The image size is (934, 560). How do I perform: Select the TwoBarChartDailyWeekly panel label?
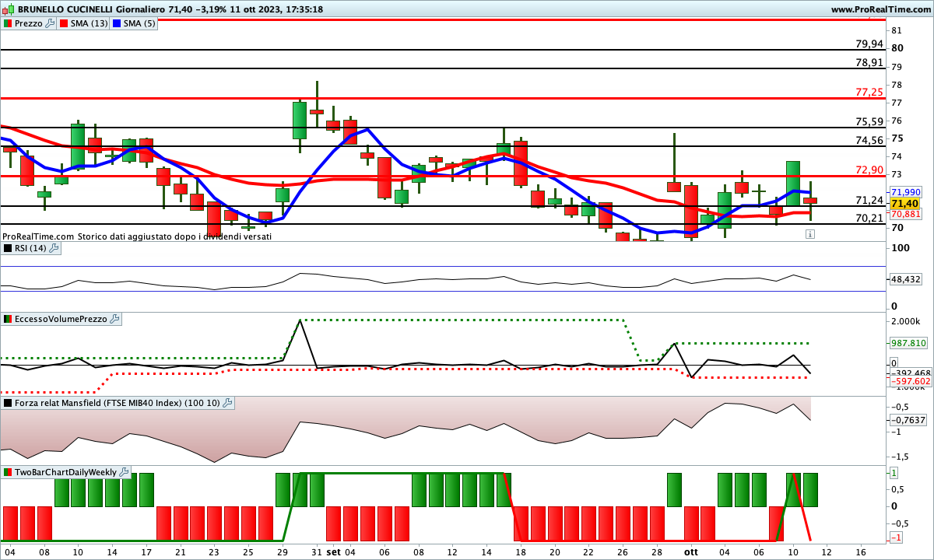pos(66,472)
